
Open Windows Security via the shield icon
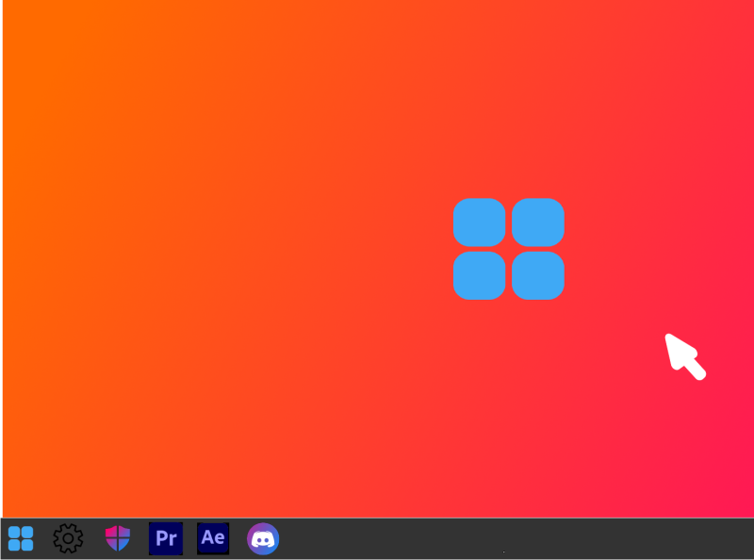(117, 538)
